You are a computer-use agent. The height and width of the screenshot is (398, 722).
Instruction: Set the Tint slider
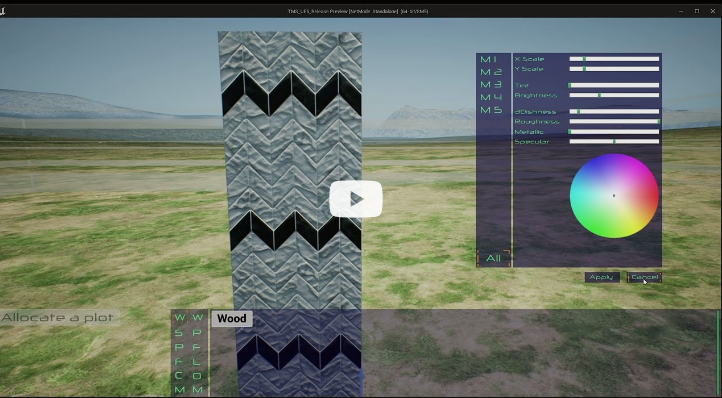(614, 85)
